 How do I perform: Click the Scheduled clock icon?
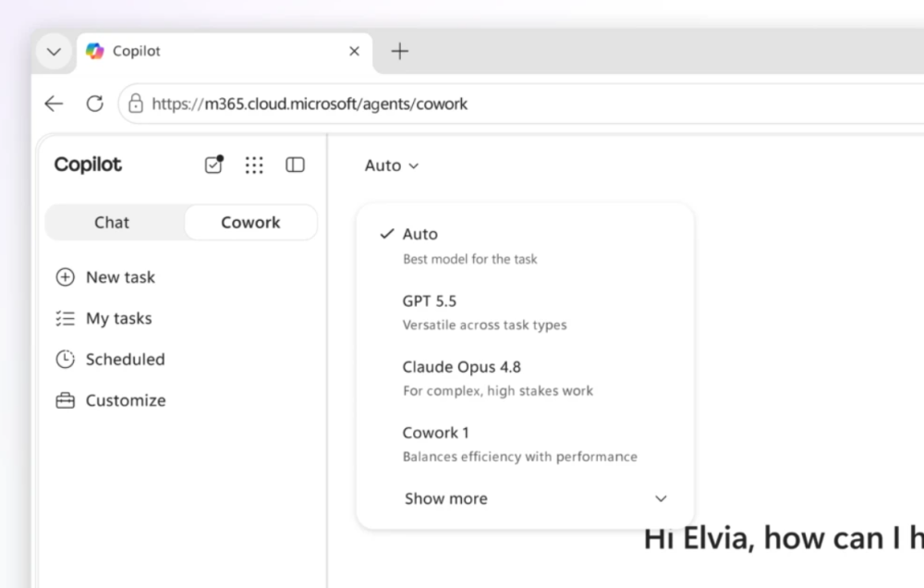coord(65,359)
